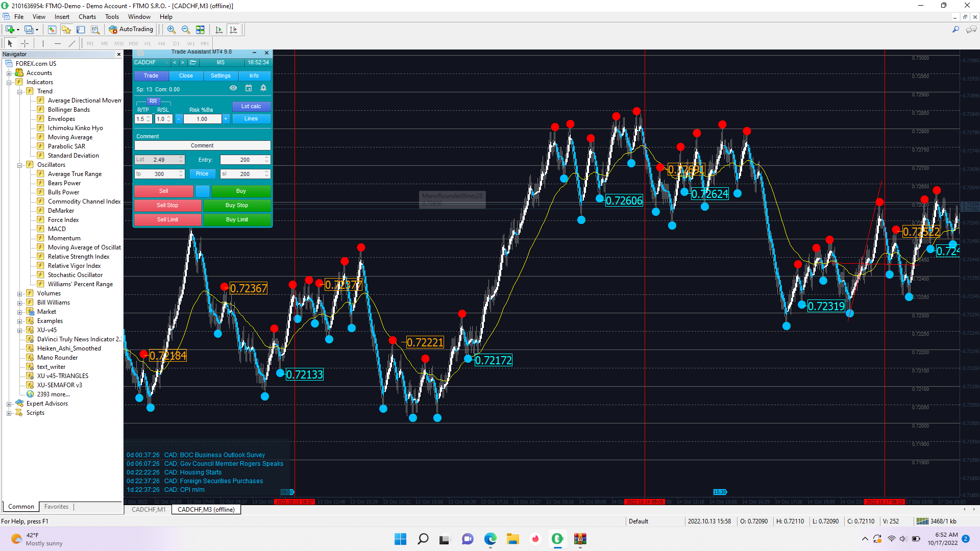Click the calendar icon in Trade Assistant

pyautogui.click(x=249, y=88)
